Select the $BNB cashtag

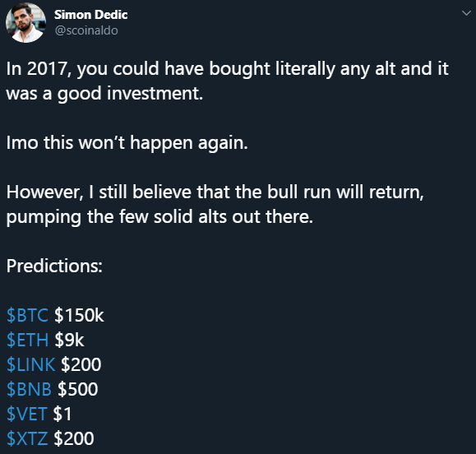(x=29, y=389)
